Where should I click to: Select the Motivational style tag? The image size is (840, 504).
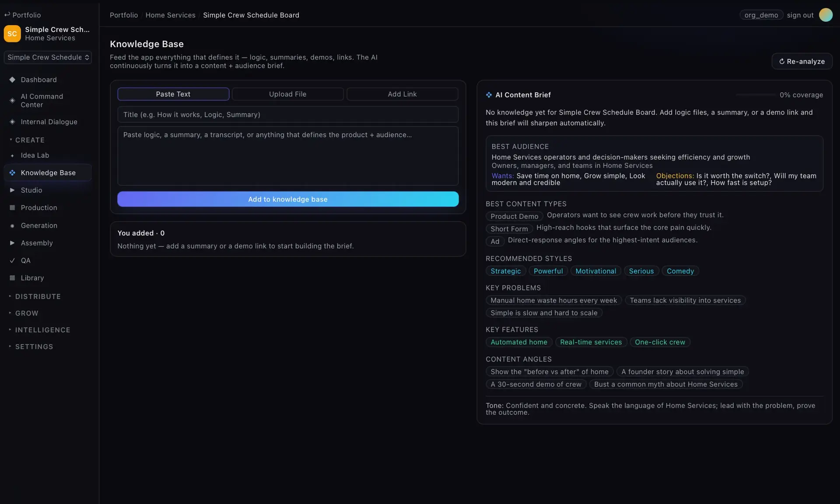coord(595,271)
